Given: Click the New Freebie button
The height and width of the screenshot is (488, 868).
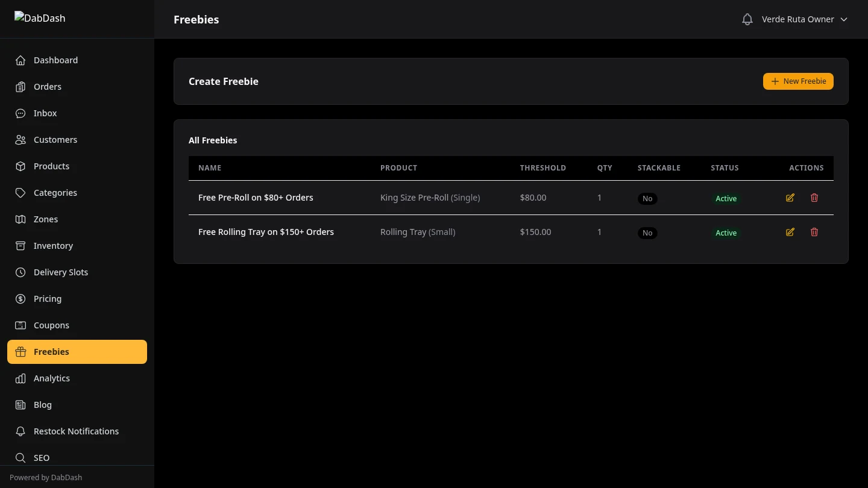Looking at the screenshot, I should 798,81.
